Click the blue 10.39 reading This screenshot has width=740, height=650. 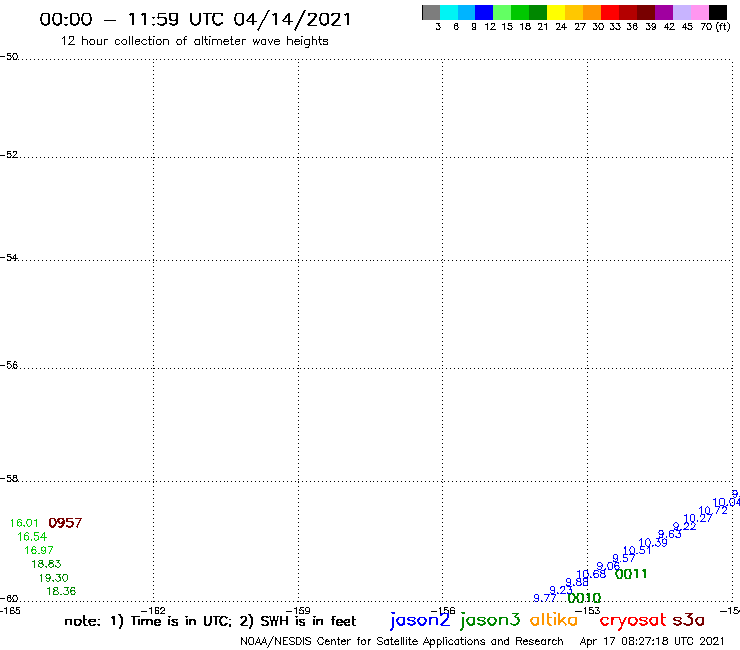point(653,542)
